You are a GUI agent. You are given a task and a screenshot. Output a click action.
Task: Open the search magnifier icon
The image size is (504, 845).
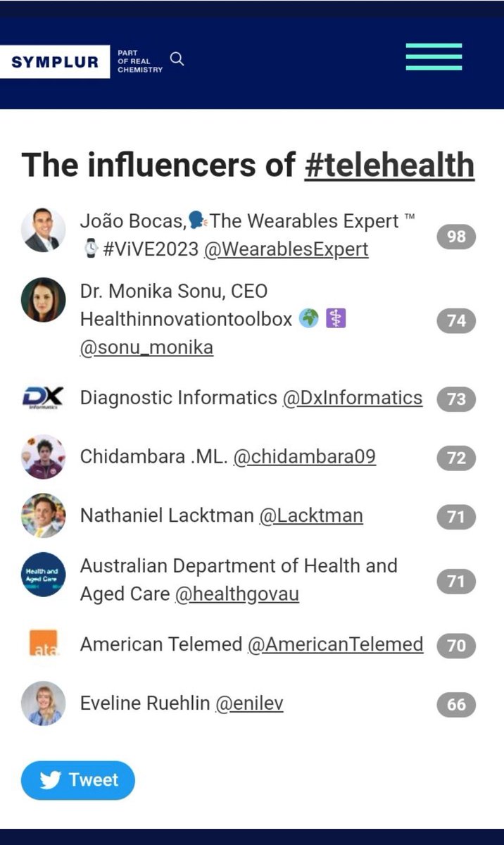[177, 59]
